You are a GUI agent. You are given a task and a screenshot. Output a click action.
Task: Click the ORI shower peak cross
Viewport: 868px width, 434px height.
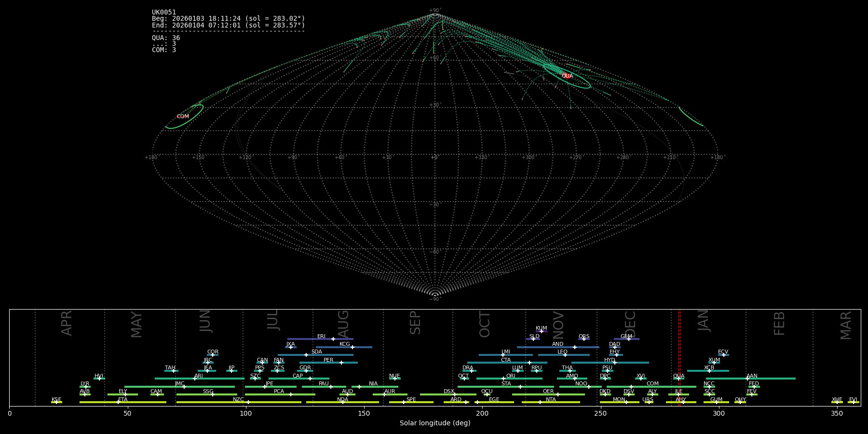[x=503, y=379]
